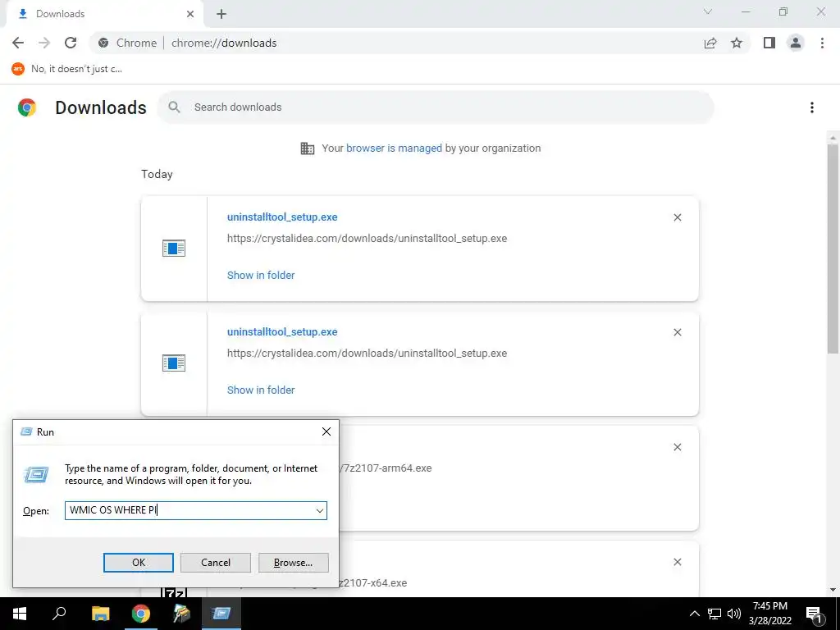The height and width of the screenshot is (630, 840).
Task: Open the profile avatar menu
Action: pos(796,43)
